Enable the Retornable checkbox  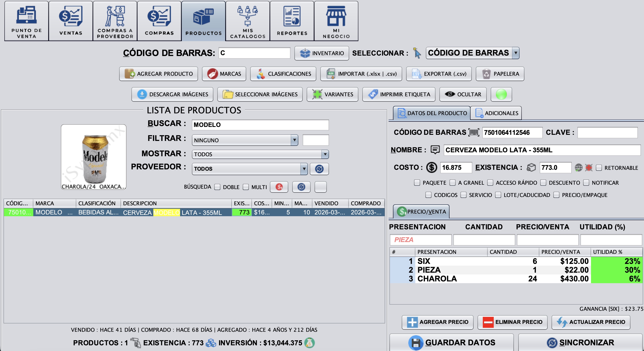[x=599, y=168]
